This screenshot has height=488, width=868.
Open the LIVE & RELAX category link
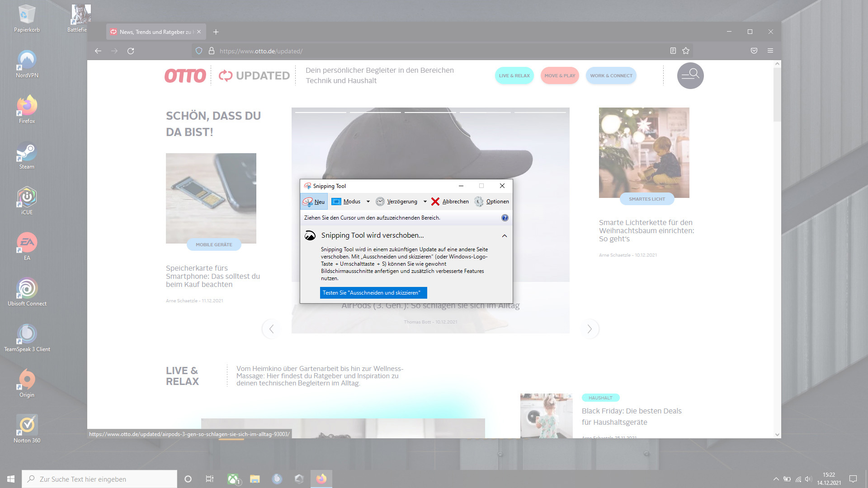pos(514,75)
